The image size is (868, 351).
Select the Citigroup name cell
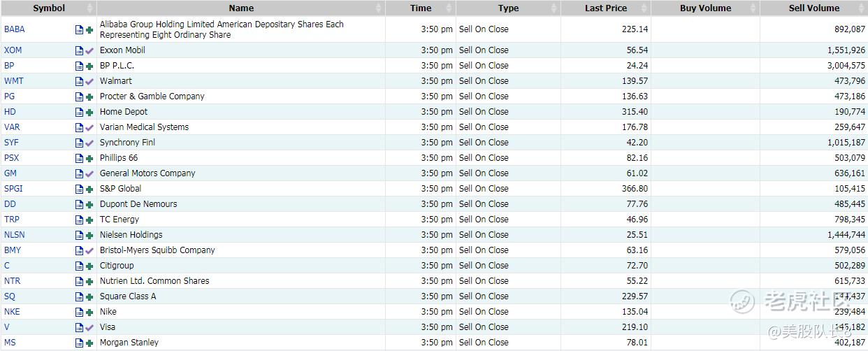[241, 266]
